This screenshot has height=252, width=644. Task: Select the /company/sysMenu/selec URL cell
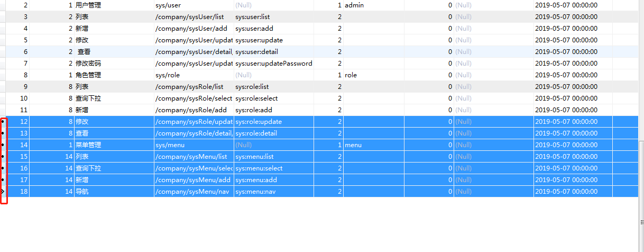click(x=194, y=168)
